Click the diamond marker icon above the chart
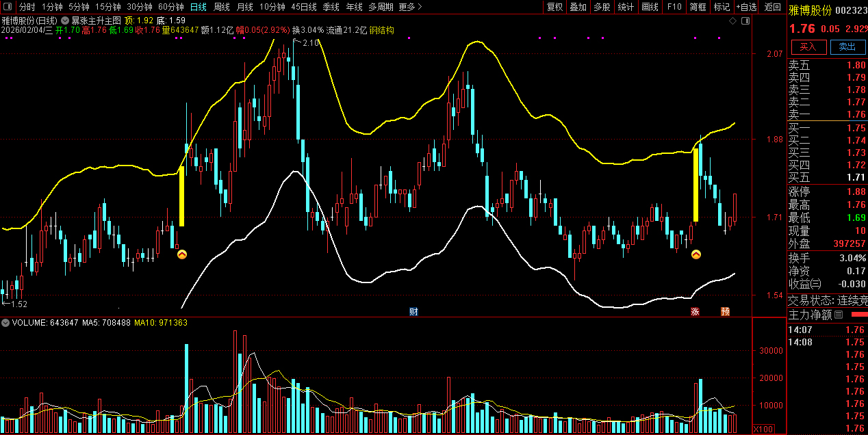 pyautogui.click(x=732, y=21)
